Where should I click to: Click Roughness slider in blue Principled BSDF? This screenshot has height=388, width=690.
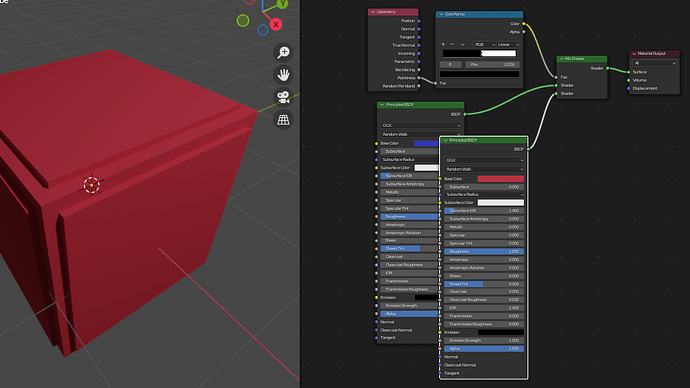point(410,217)
